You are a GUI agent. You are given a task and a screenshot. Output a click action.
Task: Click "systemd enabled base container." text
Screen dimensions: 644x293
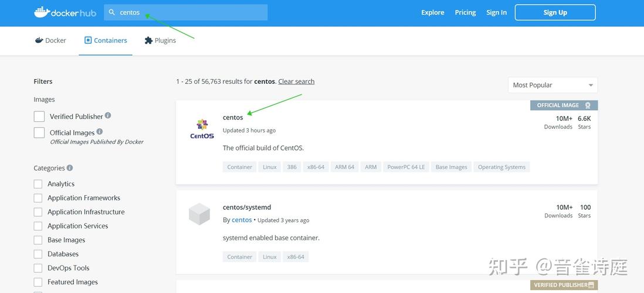[x=271, y=238]
